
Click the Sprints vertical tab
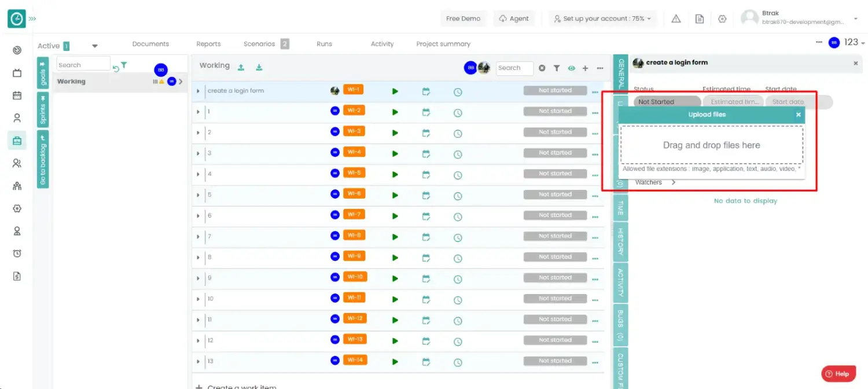tap(43, 110)
